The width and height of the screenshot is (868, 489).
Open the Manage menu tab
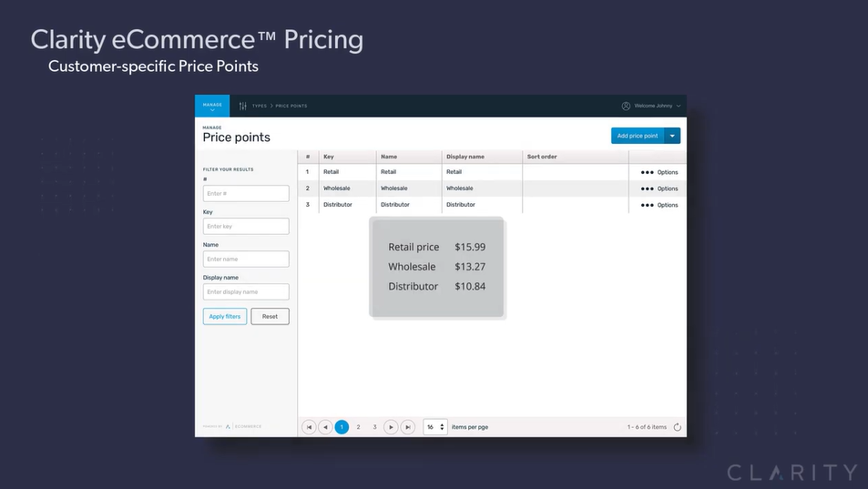click(x=212, y=106)
